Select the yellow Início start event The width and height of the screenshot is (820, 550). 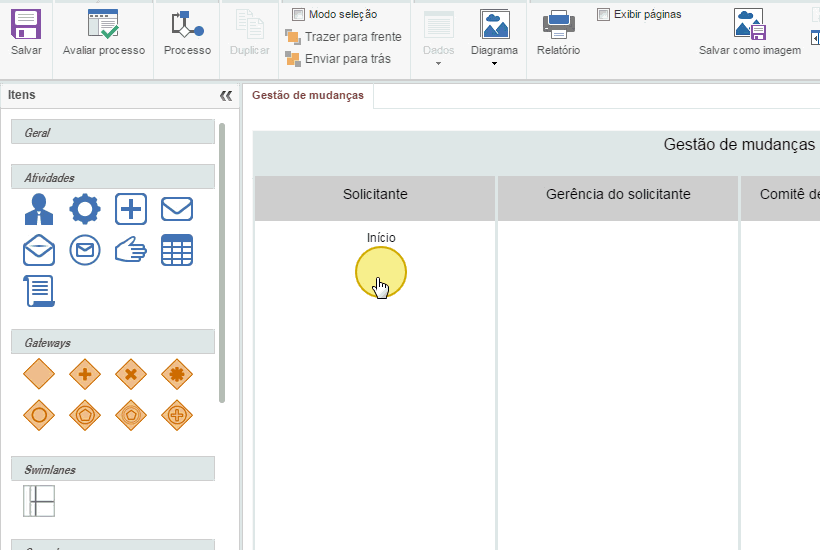381,273
